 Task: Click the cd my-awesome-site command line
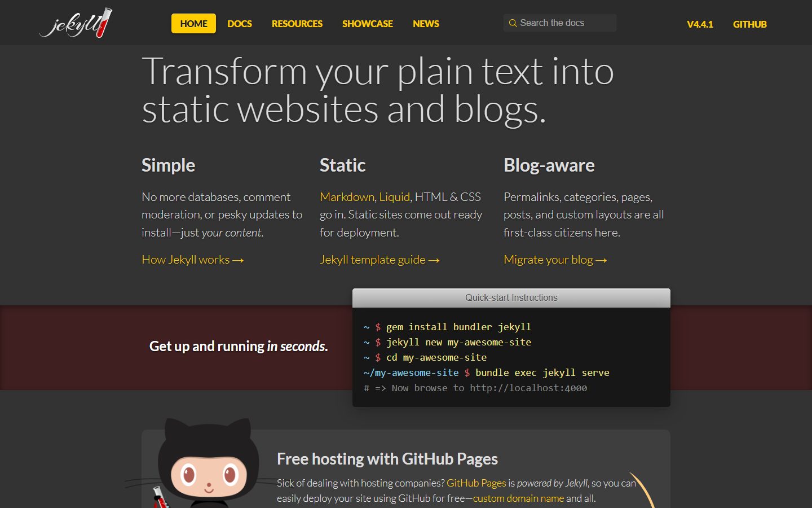436,357
